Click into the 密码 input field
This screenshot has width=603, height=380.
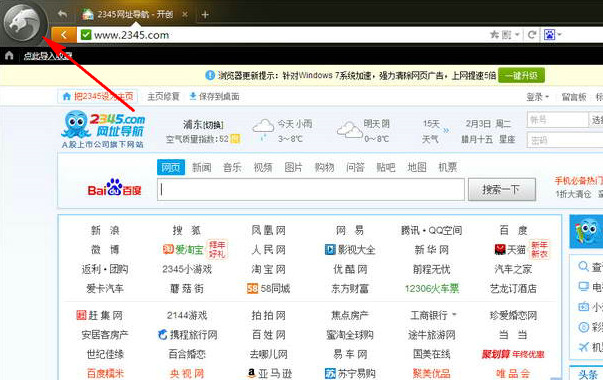click(x=565, y=140)
